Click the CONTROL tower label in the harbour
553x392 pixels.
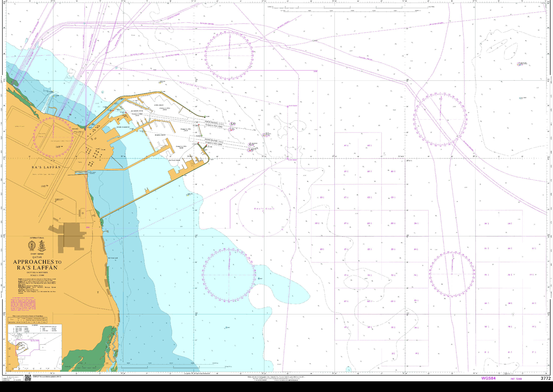(x=125, y=116)
